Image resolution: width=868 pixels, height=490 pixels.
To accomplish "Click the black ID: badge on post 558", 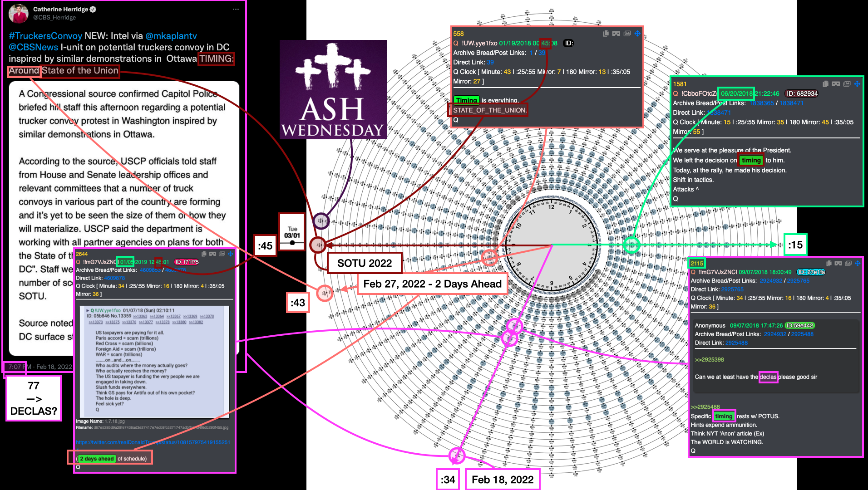I will coord(569,43).
